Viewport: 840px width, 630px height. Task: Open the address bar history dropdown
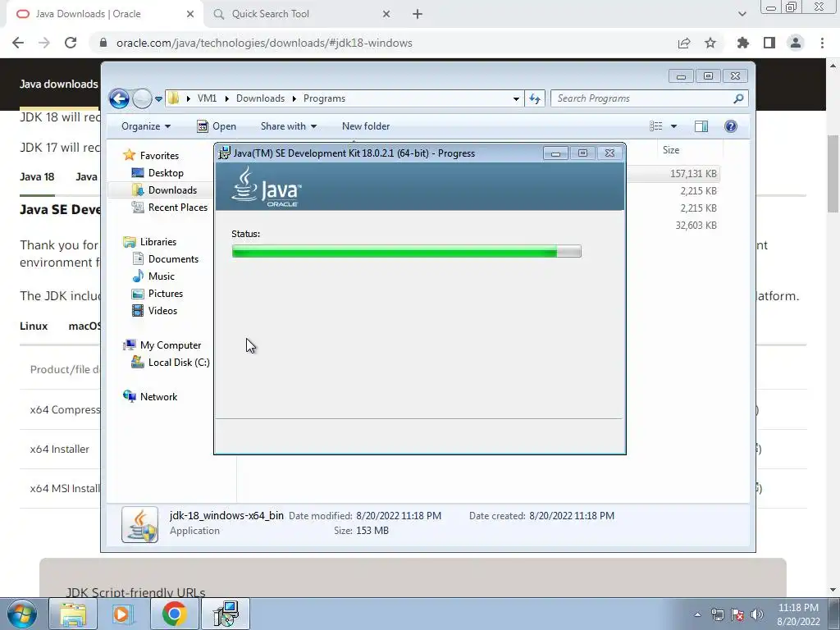516,98
